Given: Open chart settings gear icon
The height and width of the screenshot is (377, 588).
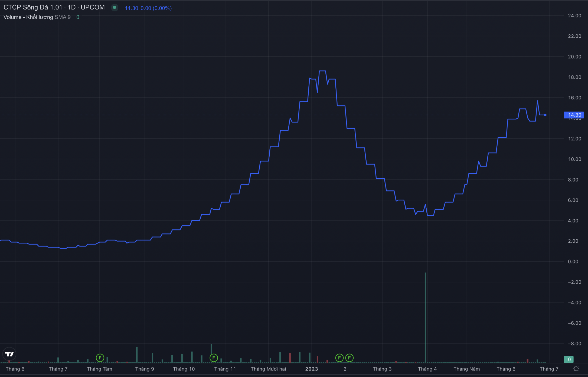Looking at the screenshot, I should (576, 369).
